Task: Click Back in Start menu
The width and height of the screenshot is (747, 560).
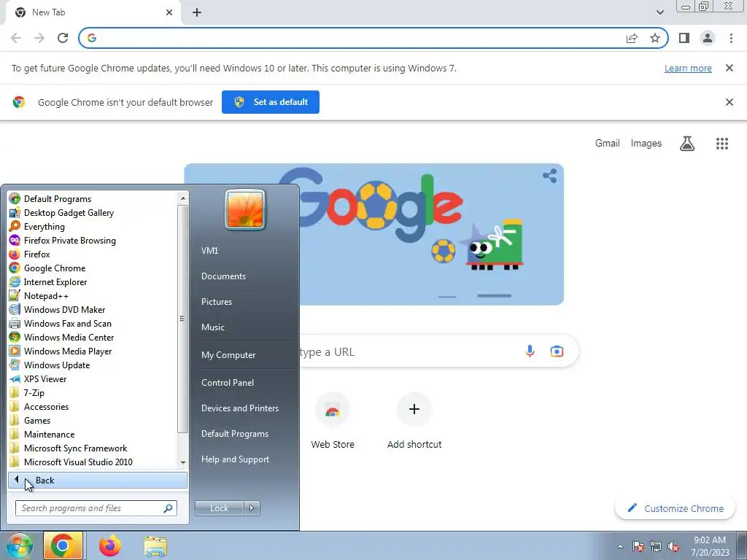Action: [98, 481]
